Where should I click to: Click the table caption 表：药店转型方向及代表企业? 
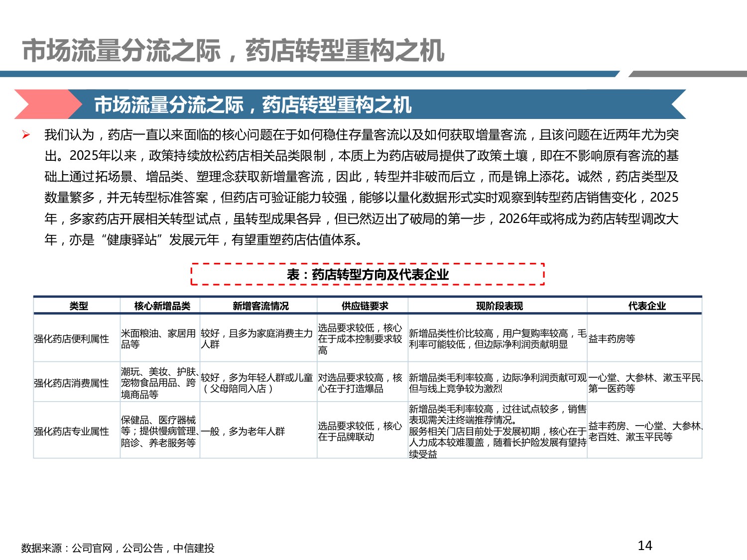tap(368, 274)
